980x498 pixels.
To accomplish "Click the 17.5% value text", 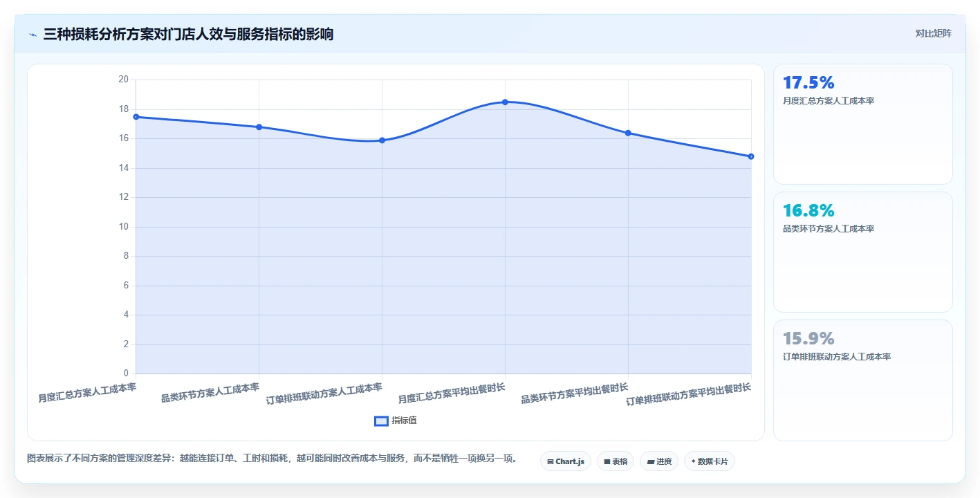I will click(808, 83).
